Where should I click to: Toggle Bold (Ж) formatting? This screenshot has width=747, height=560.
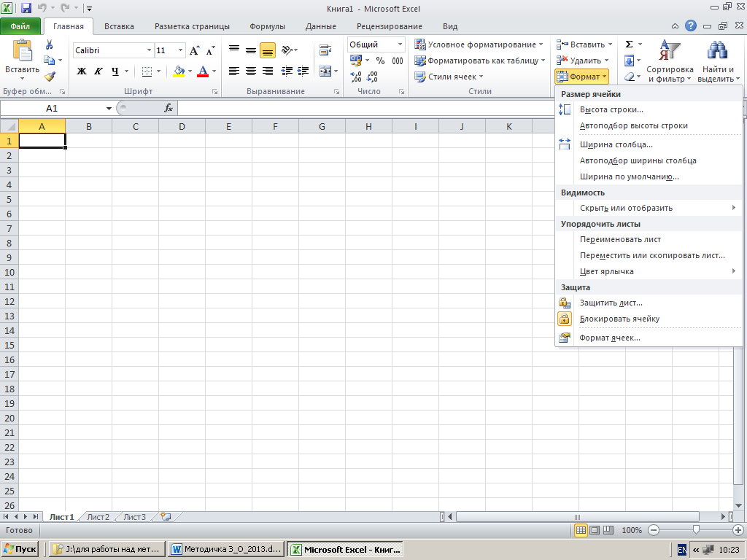click(82, 71)
